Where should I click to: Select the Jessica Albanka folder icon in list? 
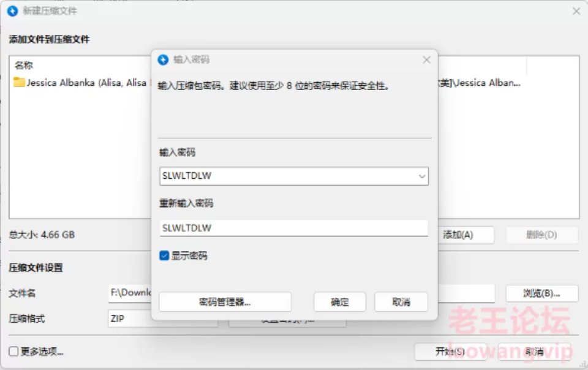(19, 82)
